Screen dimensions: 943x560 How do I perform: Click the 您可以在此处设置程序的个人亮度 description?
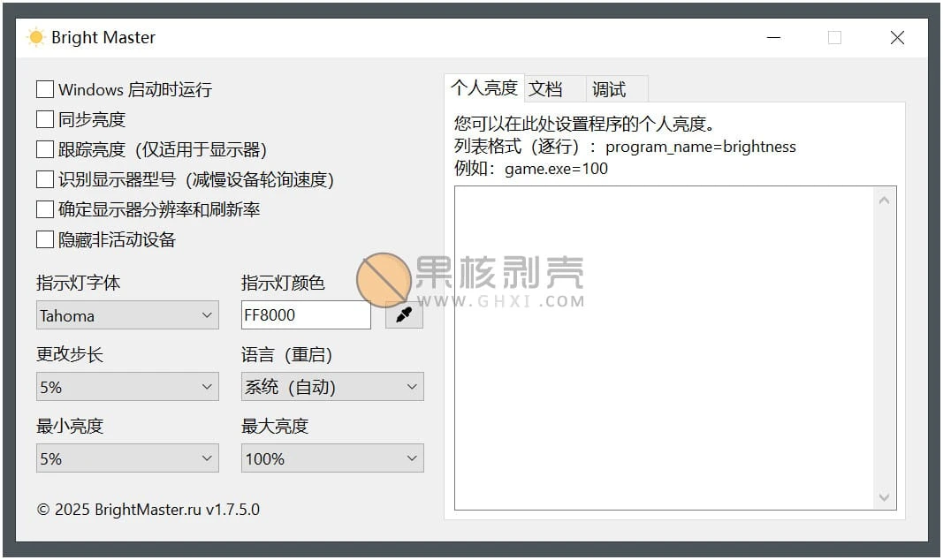pos(584,124)
